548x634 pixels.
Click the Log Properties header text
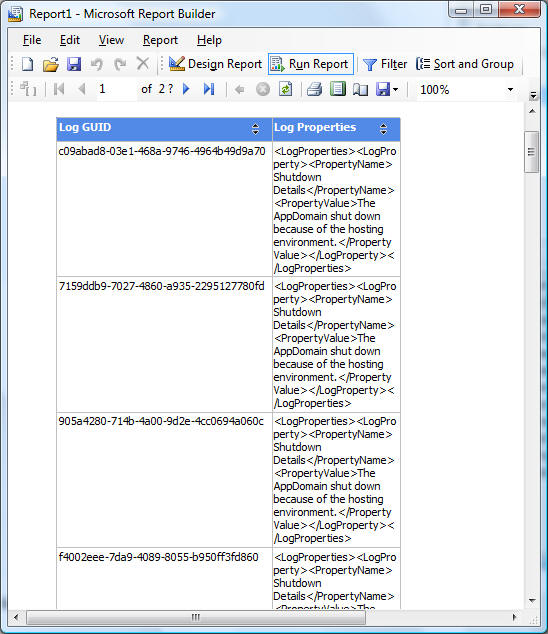(315, 127)
